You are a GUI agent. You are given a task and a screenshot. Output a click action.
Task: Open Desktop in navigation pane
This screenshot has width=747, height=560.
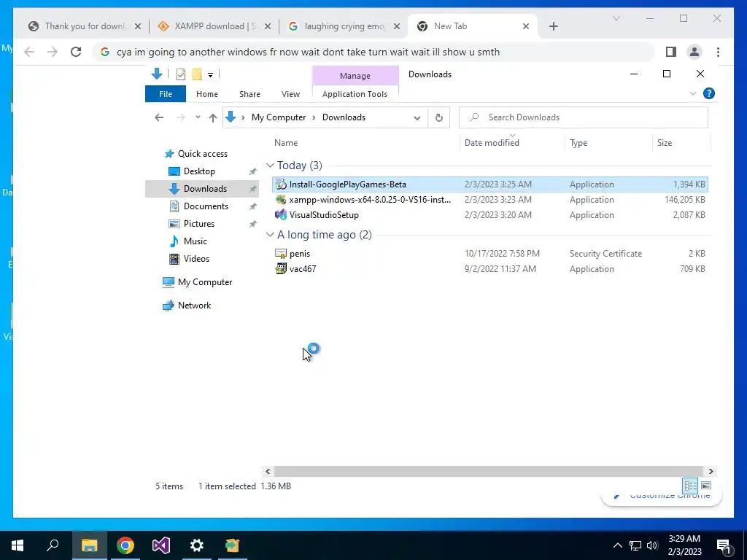(199, 171)
